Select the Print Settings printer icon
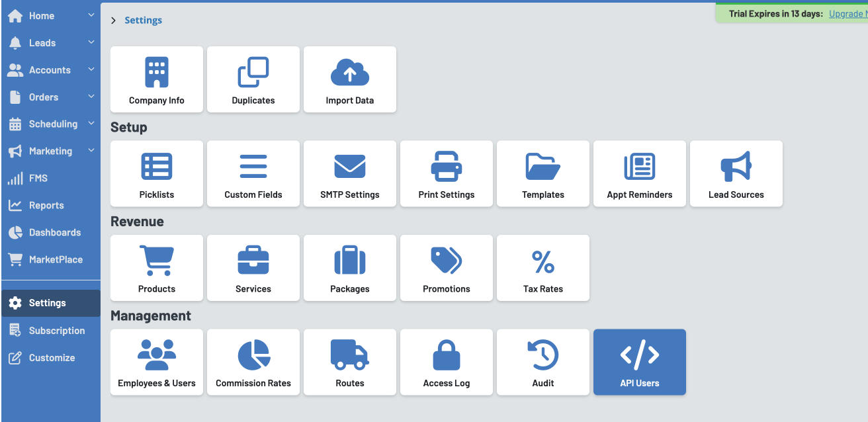The width and height of the screenshot is (868, 422). (x=446, y=166)
